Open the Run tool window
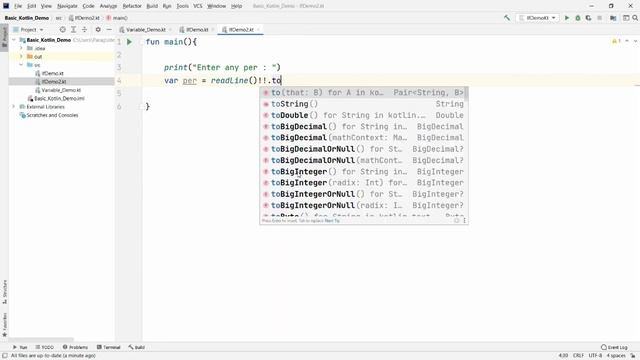The image size is (640, 360). 20,347
